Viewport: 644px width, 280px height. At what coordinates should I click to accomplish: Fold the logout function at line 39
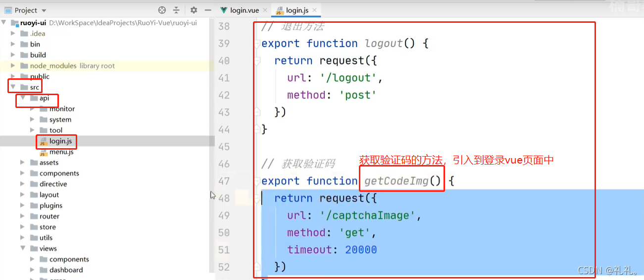point(257,44)
